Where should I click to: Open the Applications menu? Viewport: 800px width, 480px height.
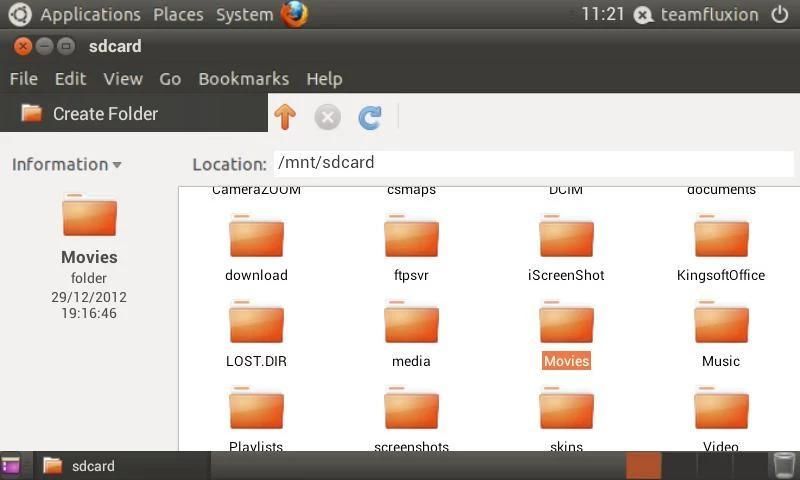point(89,14)
